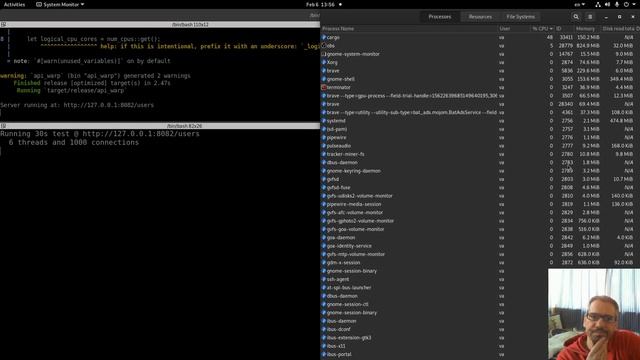Click the ssh-agent process icon
This screenshot has width=640, height=360.
coord(324,279)
